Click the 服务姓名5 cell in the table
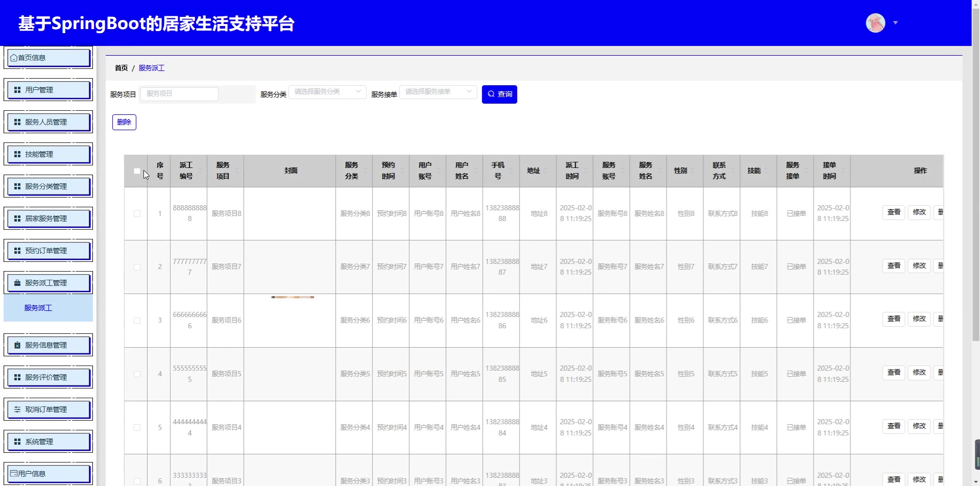This screenshot has width=980, height=486. (649, 374)
